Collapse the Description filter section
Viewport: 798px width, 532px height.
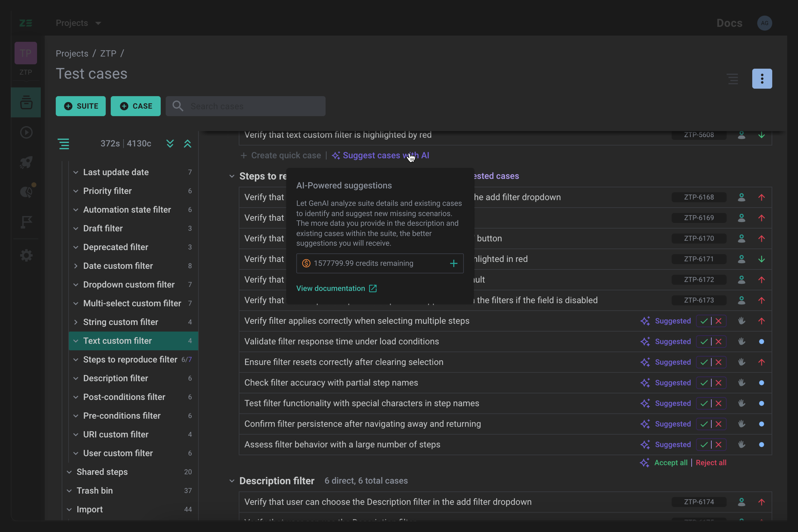(x=232, y=481)
